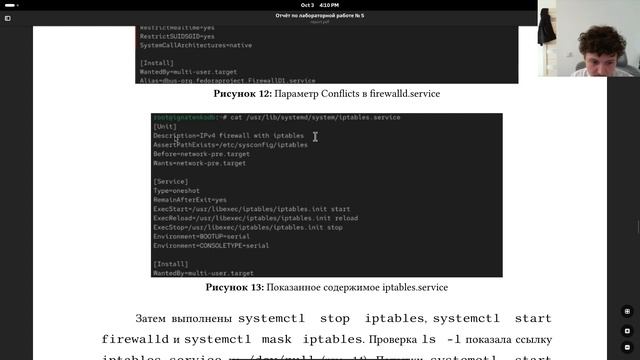The height and width of the screenshot is (360, 640).
Task: Click the vertical scrollbar handle at right edge
Action: 638,227
